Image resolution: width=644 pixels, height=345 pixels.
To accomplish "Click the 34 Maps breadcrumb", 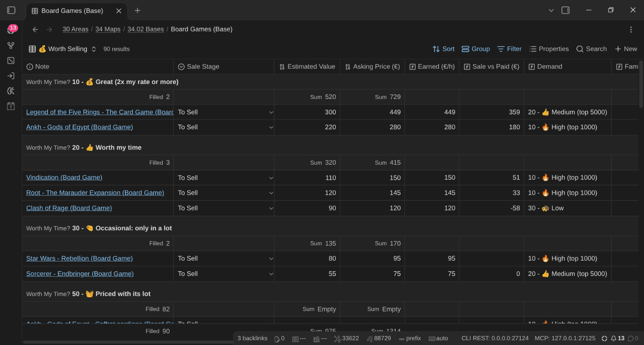I will pyautogui.click(x=108, y=29).
